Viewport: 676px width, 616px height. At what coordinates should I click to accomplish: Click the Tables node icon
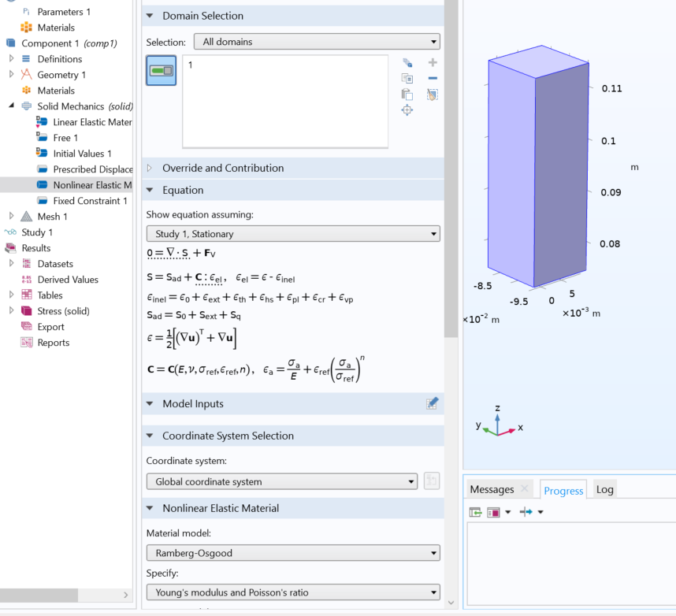click(26, 295)
